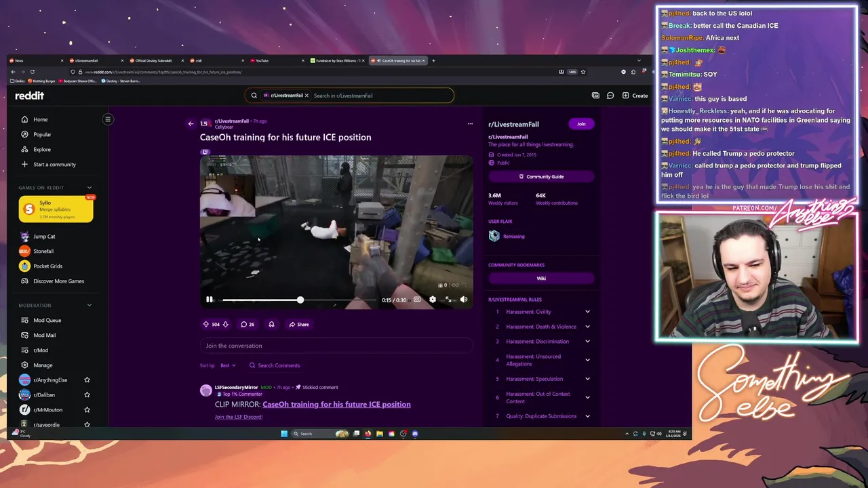This screenshot has height=488, width=868.
Task: Open the CLIP MIRROR CaseOh training link
Action: 336,404
